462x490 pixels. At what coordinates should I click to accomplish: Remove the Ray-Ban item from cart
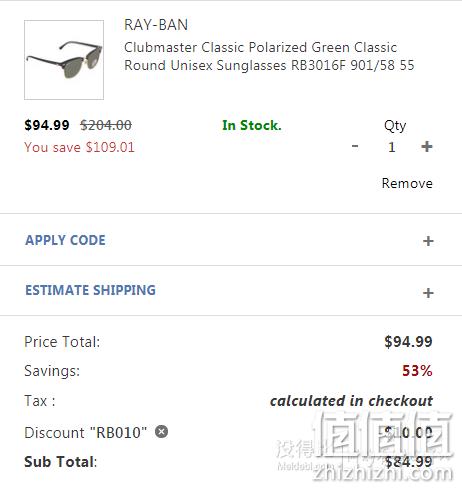(x=407, y=183)
